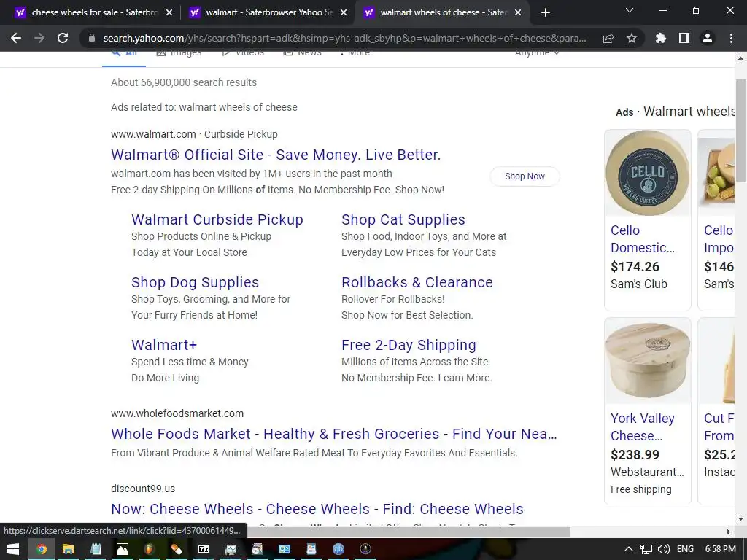Click the Cello cheese wheel image
Screen dimensions: 747x560
pos(648,174)
